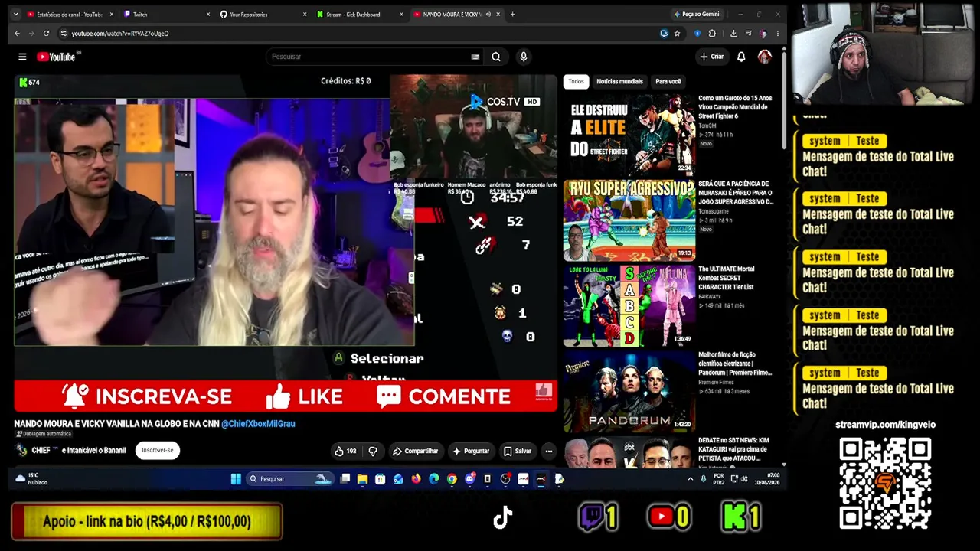Dislike the video with the thumbs-down icon

coord(373,451)
